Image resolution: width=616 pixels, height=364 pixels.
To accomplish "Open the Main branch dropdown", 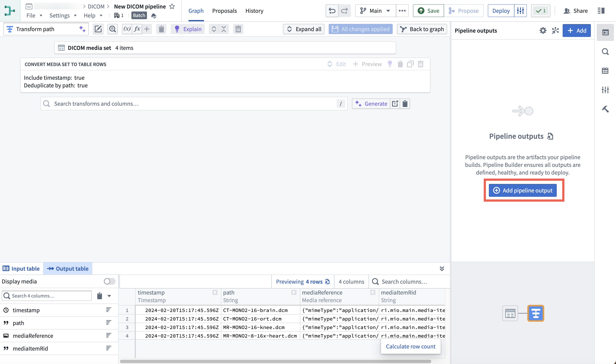I will pos(375,11).
